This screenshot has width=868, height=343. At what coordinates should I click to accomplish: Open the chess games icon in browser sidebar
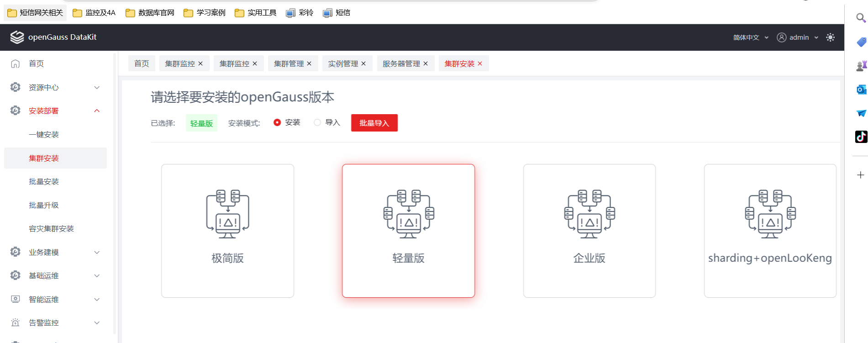click(x=861, y=66)
